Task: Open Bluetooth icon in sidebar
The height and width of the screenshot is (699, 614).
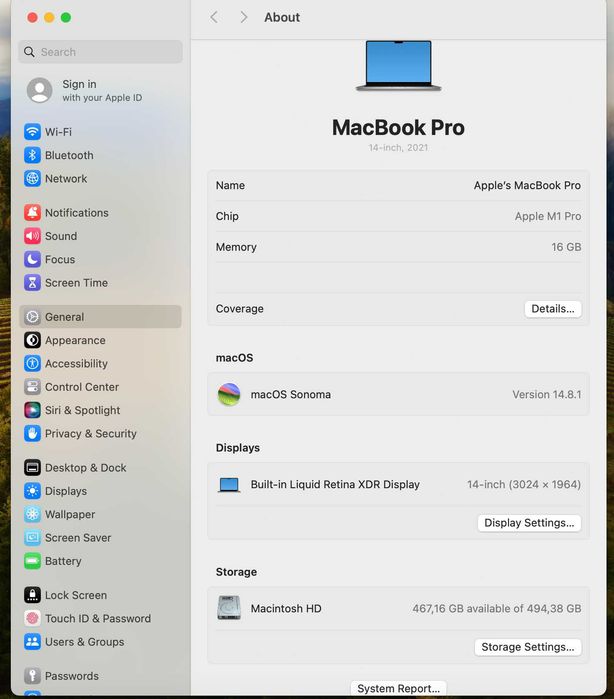Action: pos(32,155)
